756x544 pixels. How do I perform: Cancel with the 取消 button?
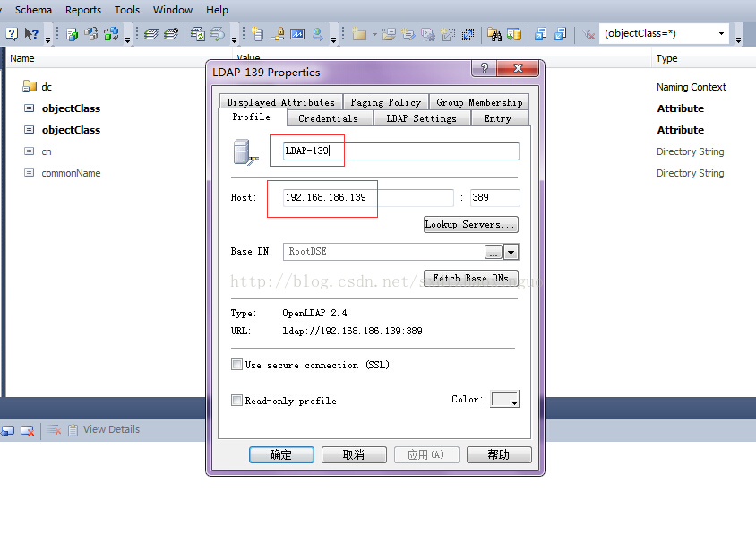pyautogui.click(x=354, y=454)
